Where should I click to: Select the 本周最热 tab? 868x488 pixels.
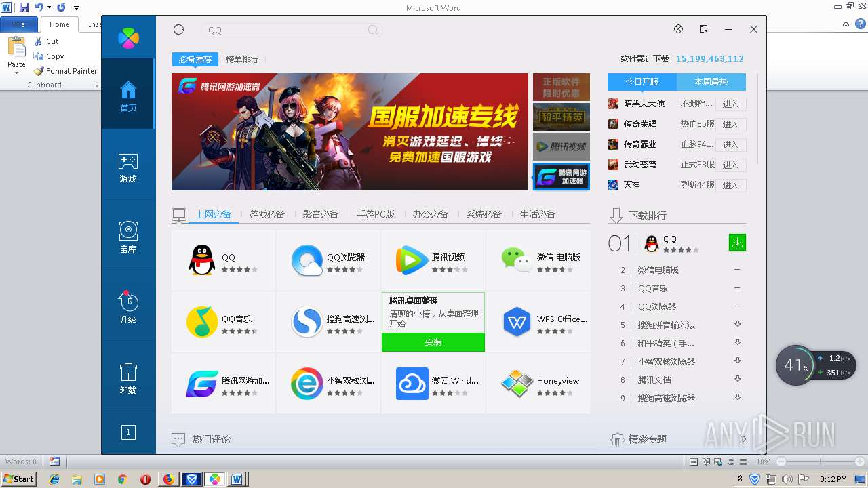[711, 82]
